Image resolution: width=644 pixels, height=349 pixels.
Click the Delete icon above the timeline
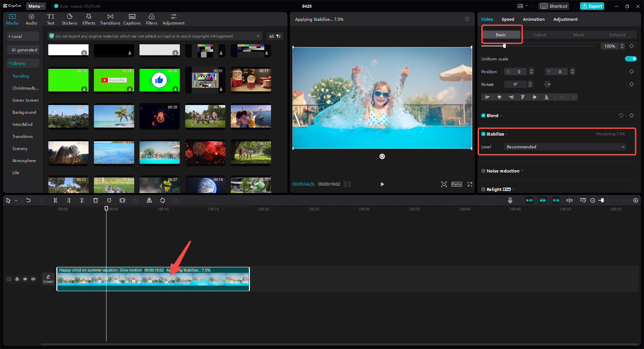pos(96,200)
